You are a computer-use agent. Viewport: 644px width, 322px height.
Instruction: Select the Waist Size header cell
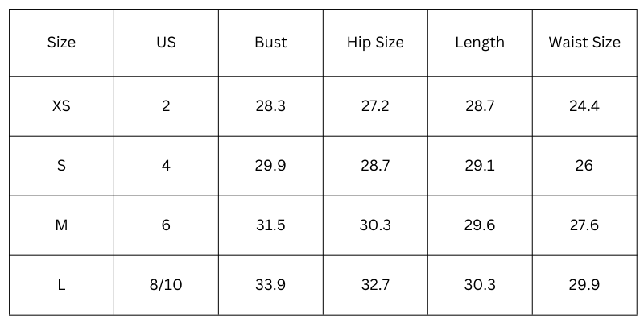pyautogui.click(x=584, y=43)
